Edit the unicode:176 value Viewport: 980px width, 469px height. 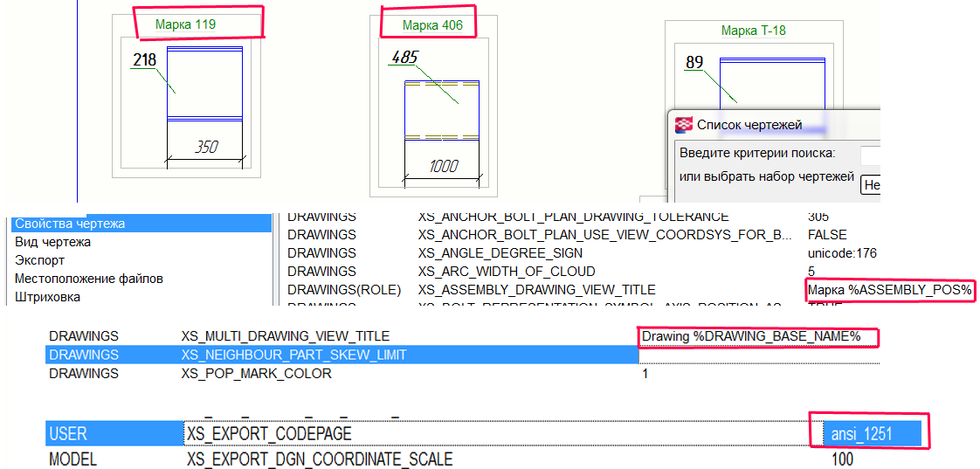(842, 253)
